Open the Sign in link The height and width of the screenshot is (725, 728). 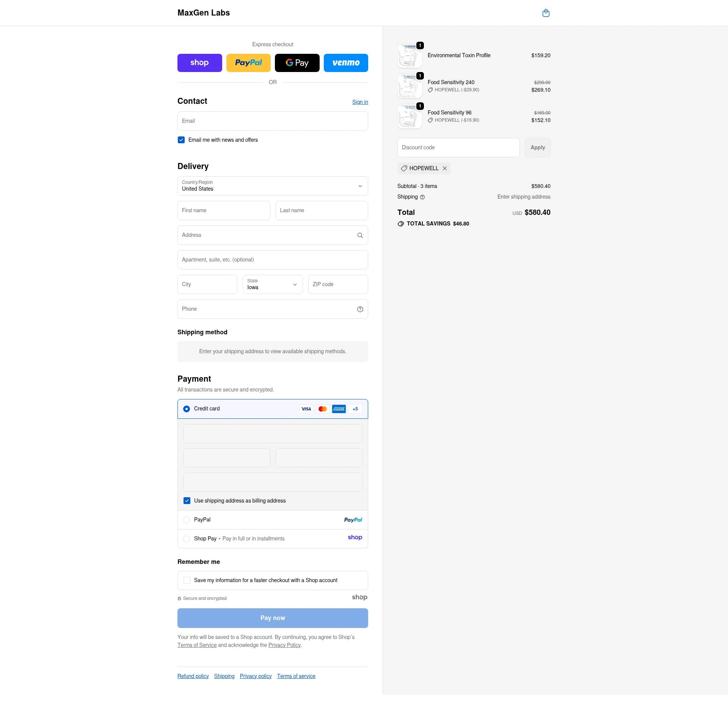(359, 102)
